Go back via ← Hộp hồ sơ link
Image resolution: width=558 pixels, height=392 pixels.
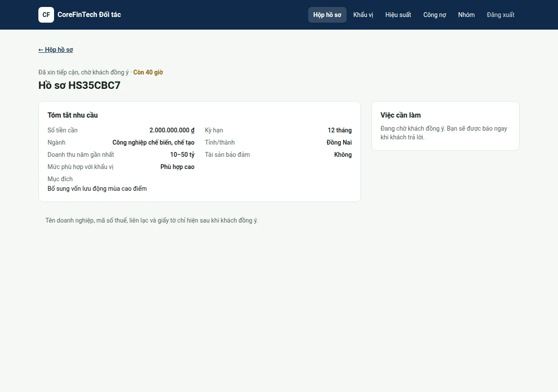pyautogui.click(x=56, y=50)
